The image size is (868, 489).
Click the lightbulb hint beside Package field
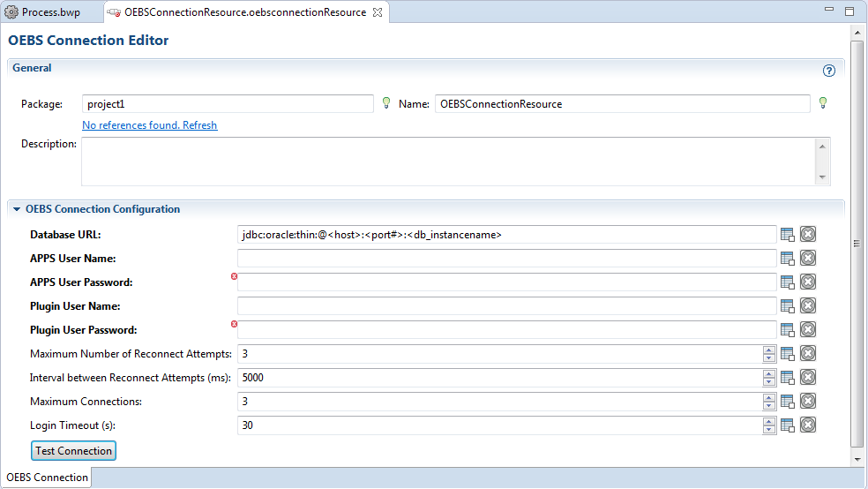pos(386,102)
